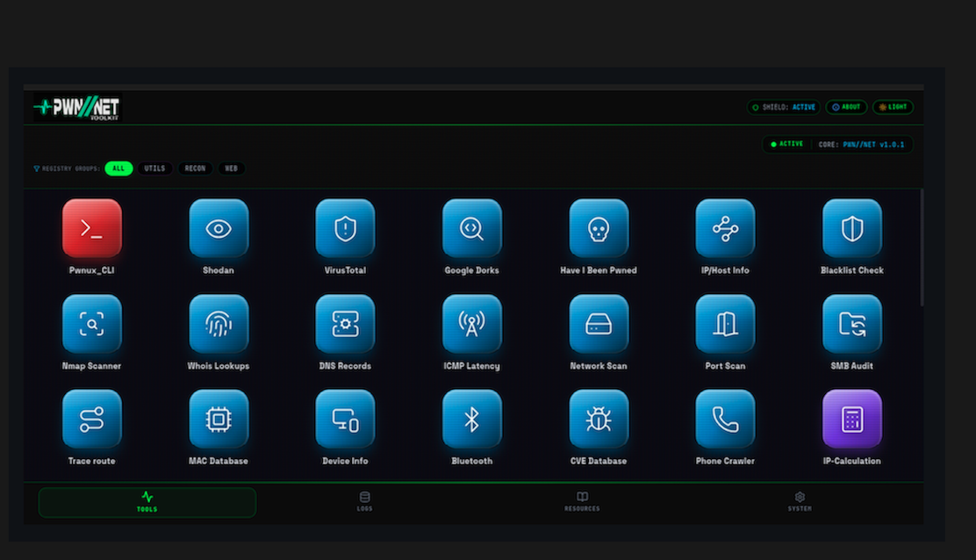Go to the System tab
Viewport: 976px width, 560px height.
tap(800, 502)
